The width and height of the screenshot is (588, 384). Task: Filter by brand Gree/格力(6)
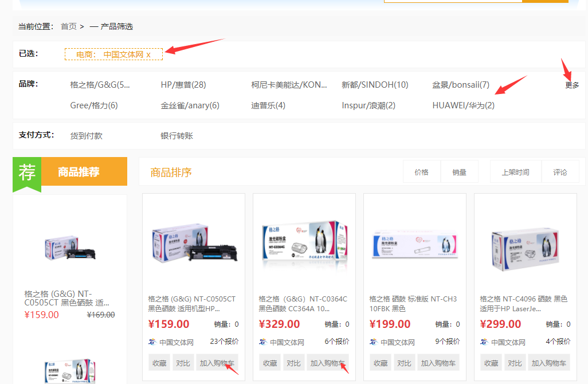pos(94,106)
